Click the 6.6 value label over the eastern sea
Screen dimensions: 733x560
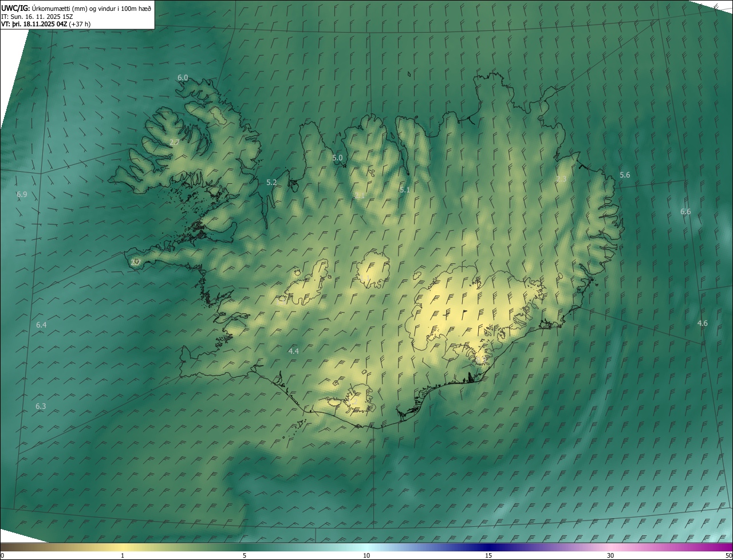(x=685, y=212)
